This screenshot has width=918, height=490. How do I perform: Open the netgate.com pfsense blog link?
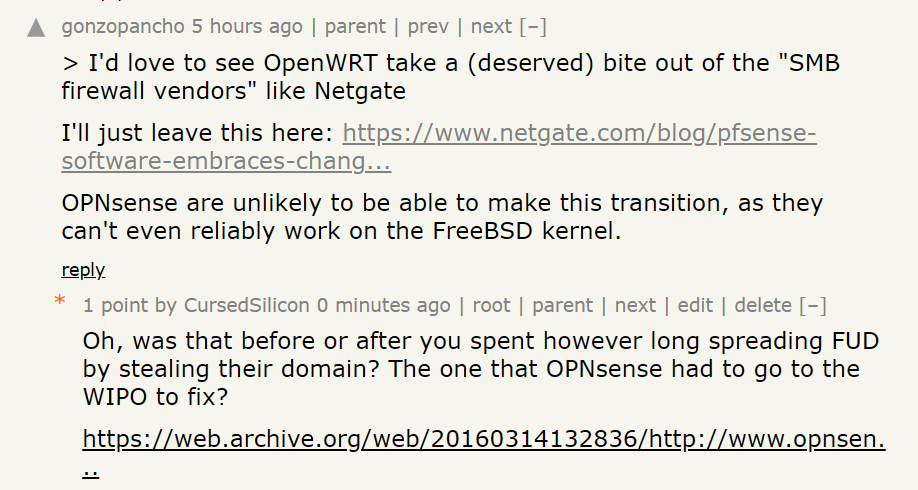click(439, 146)
